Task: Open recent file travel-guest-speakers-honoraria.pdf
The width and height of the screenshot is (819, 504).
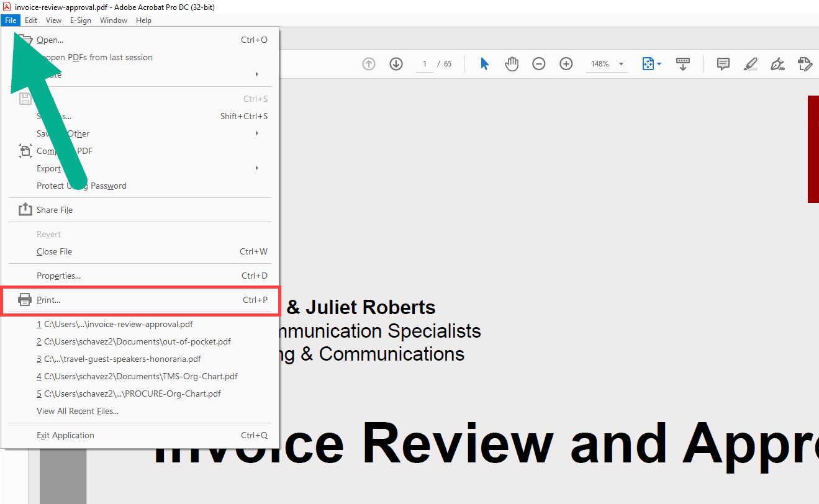Action: [x=140, y=359]
